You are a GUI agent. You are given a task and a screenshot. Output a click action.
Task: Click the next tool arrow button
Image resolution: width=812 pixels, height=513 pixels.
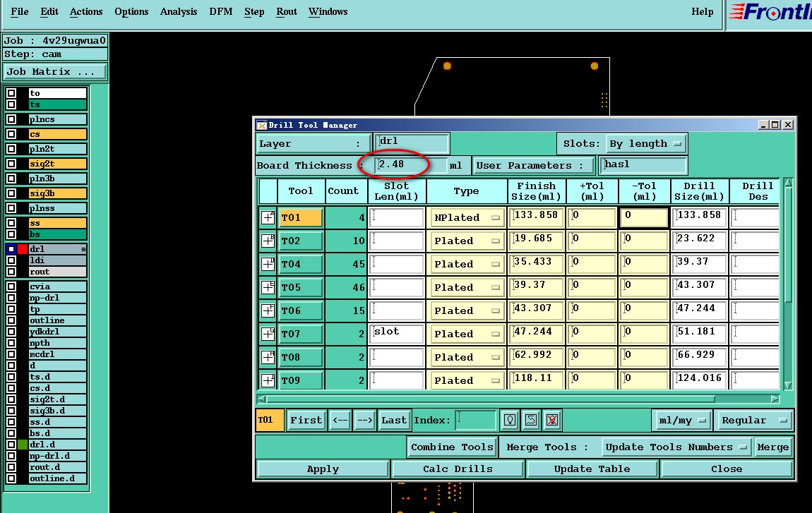(364, 421)
